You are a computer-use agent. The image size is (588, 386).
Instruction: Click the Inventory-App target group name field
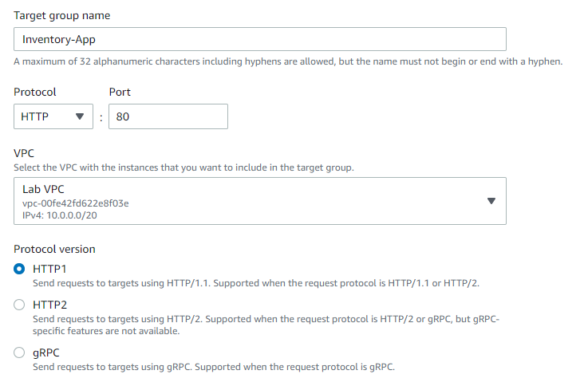(x=260, y=39)
